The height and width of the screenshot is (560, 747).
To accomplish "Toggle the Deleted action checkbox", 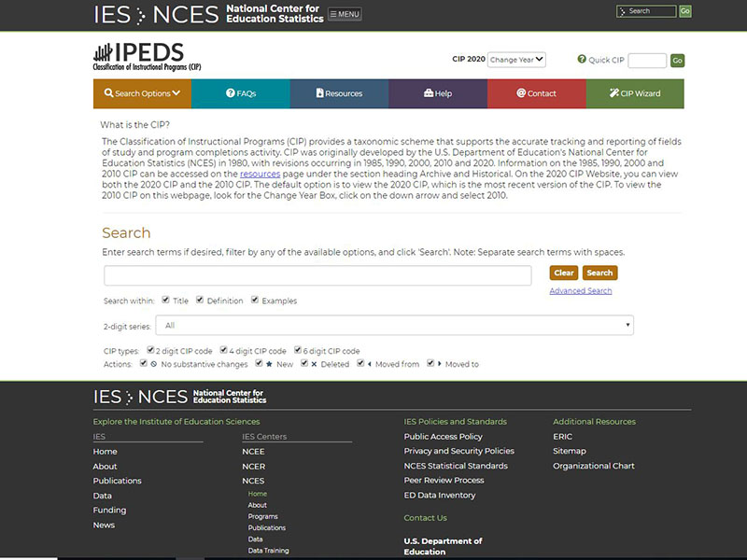I will tap(304, 363).
